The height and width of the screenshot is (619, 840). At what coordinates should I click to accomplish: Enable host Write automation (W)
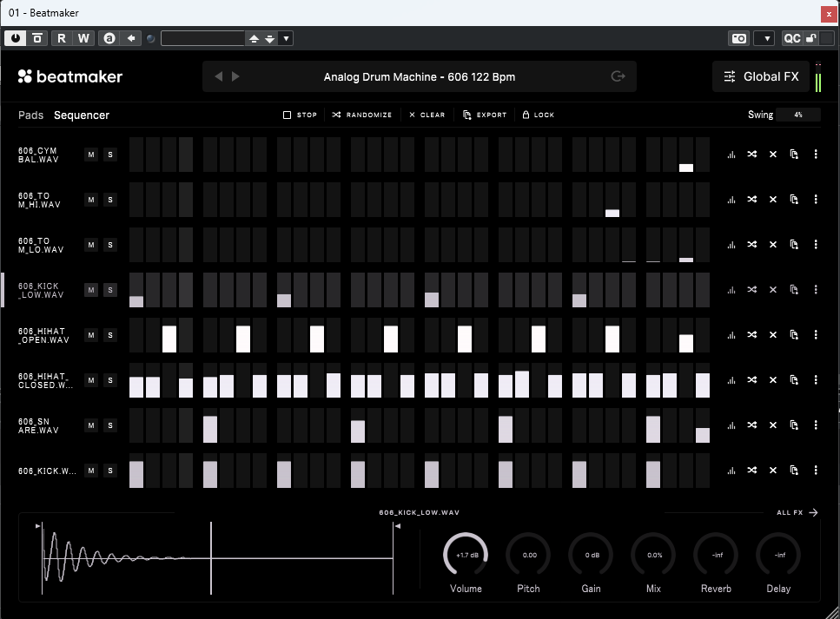(x=83, y=38)
